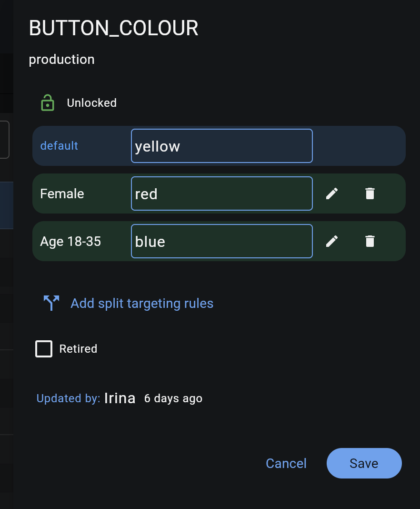Delete the Age 18-35 rule via trash icon
The image size is (420, 509).
(370, 241)
